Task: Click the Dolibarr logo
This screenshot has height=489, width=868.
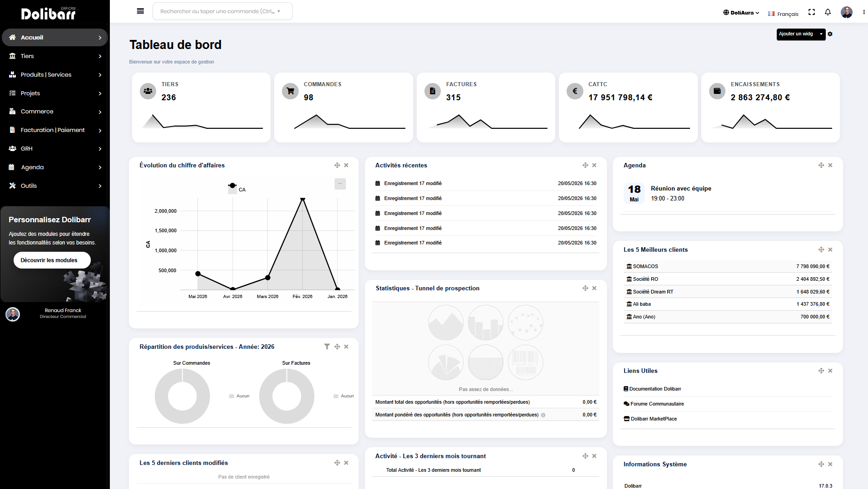Action: tap(49, 14)
